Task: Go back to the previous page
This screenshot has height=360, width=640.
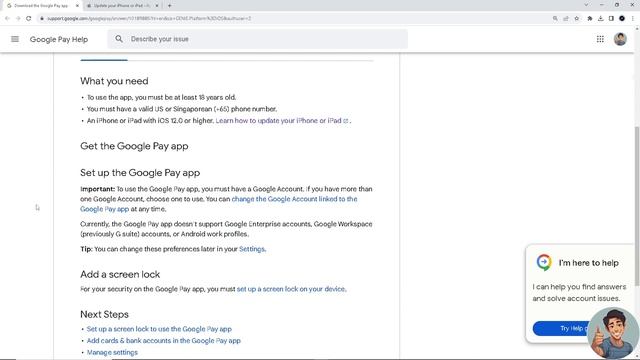Action: pyautogui.click(x=7, y=18)
